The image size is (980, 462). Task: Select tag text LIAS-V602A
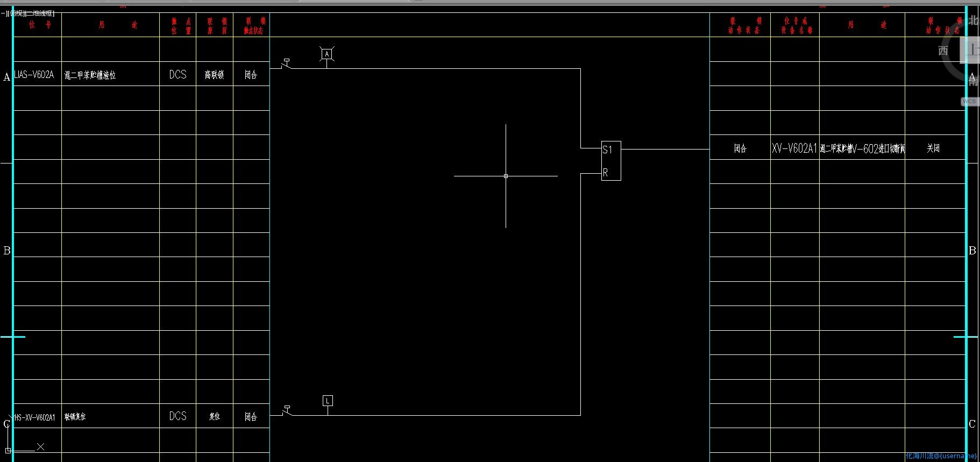(x=34, y=75)
